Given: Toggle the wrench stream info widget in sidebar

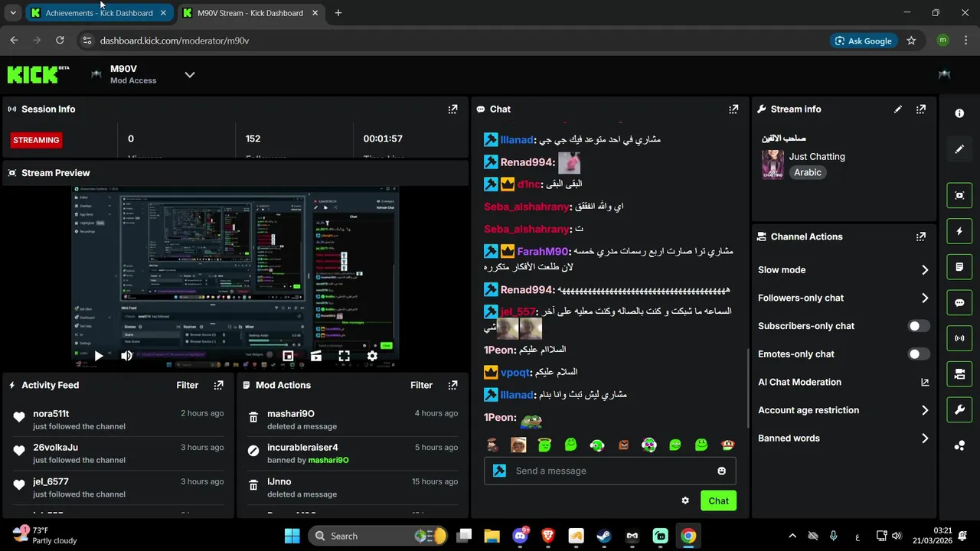Looking at the screenshot, I should point(959,410).
